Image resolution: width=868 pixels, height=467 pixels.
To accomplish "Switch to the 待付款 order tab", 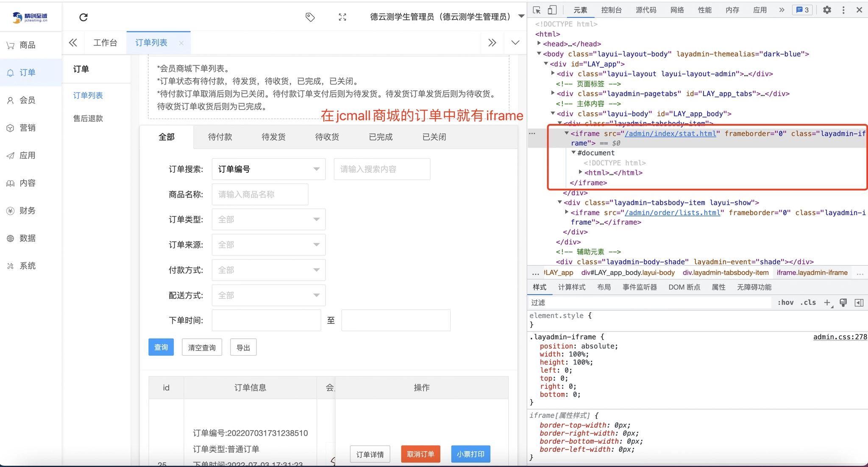I will tap(220, 137).
